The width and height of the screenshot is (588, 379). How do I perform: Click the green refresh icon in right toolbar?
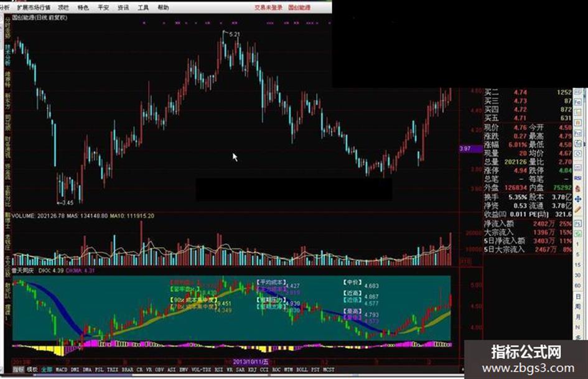[x=577, y=233]
